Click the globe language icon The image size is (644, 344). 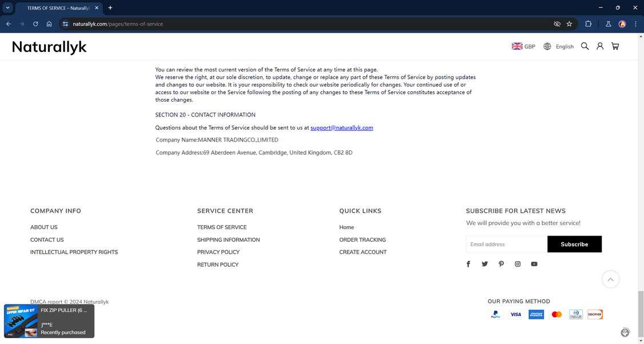(x=547, y=46)
